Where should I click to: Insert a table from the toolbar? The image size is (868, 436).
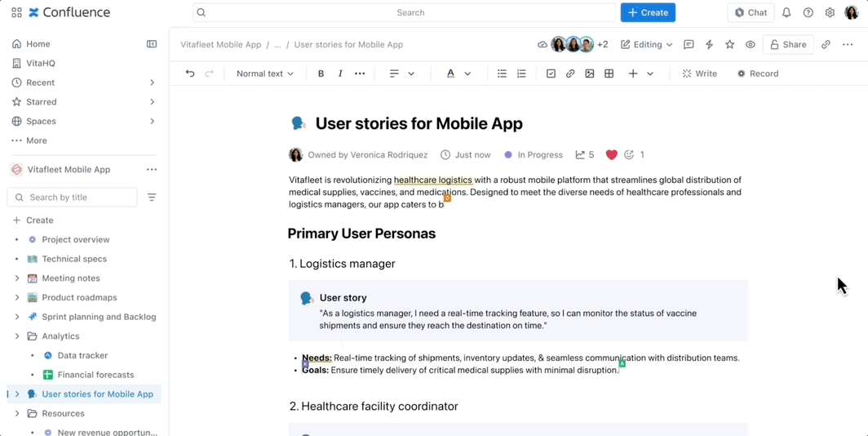tap(609, 73)
